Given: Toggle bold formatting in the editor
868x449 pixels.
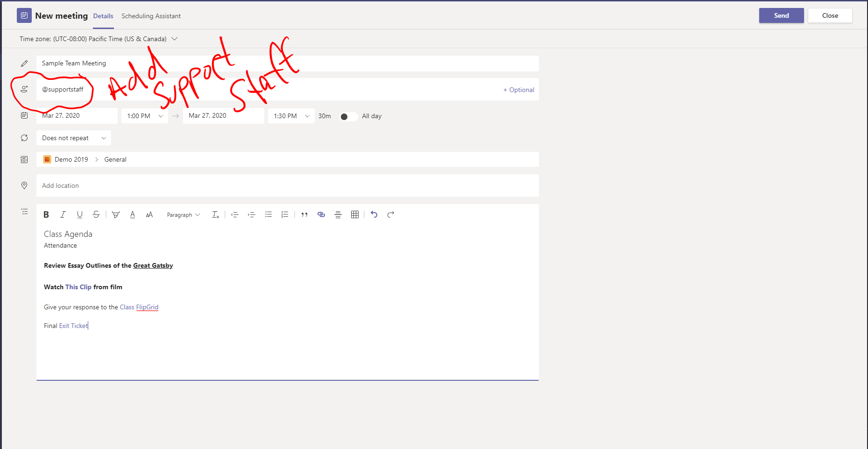Looking at the screenshot, I should [46, 214].
